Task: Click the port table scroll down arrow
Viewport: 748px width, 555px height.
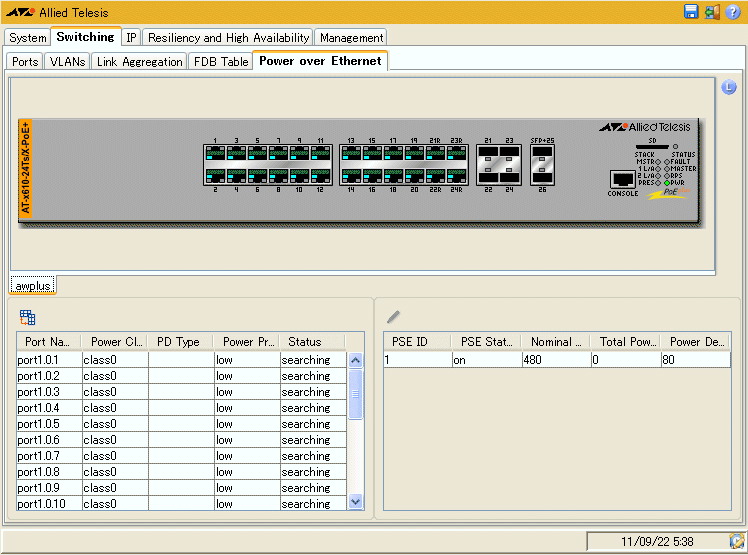Action: pyautogui.click(x=355, y=502)
